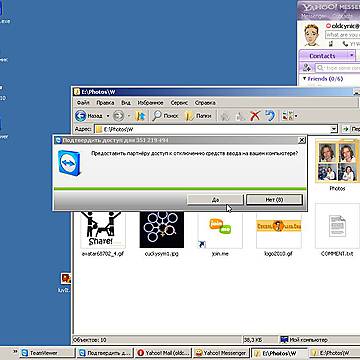The image size is (360, 360).
Task: Click the Да button in dialog
Action: pos(215,200)
